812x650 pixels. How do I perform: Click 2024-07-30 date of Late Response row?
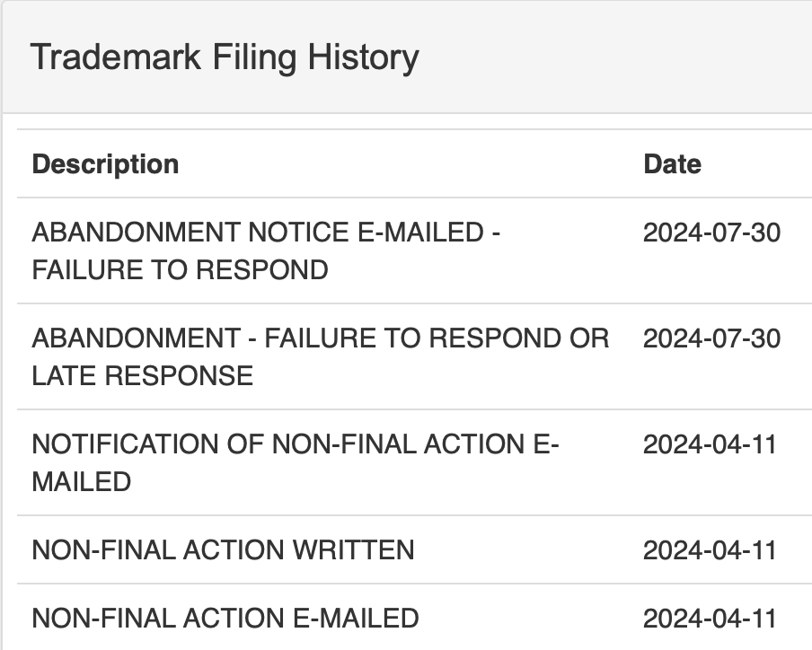(711, 339)
